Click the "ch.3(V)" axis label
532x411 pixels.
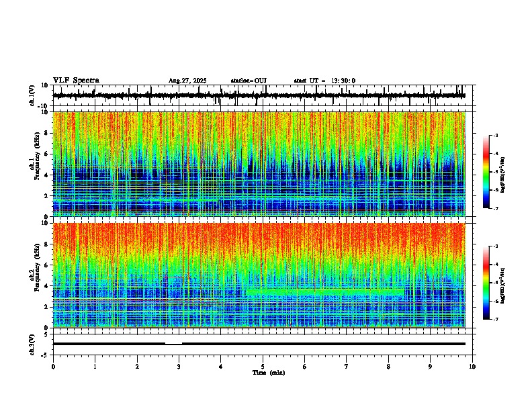pos(32,345)
